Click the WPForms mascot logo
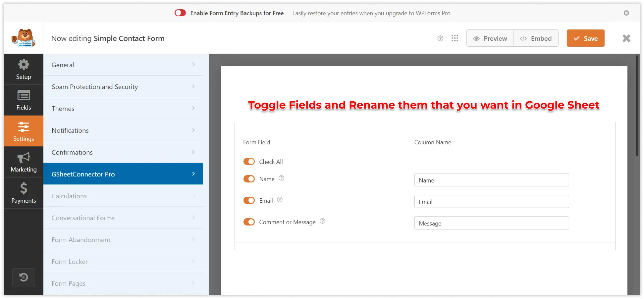This screenshot has width=644, height=299. coord(24,38)
